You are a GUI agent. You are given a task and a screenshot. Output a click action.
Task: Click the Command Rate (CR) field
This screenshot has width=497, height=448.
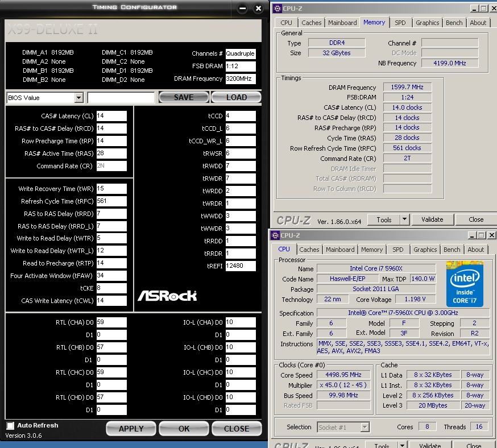click(111, 166)
